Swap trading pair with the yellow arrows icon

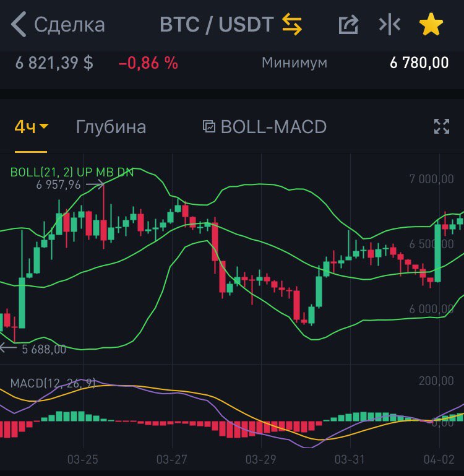(x=292, y=24)
